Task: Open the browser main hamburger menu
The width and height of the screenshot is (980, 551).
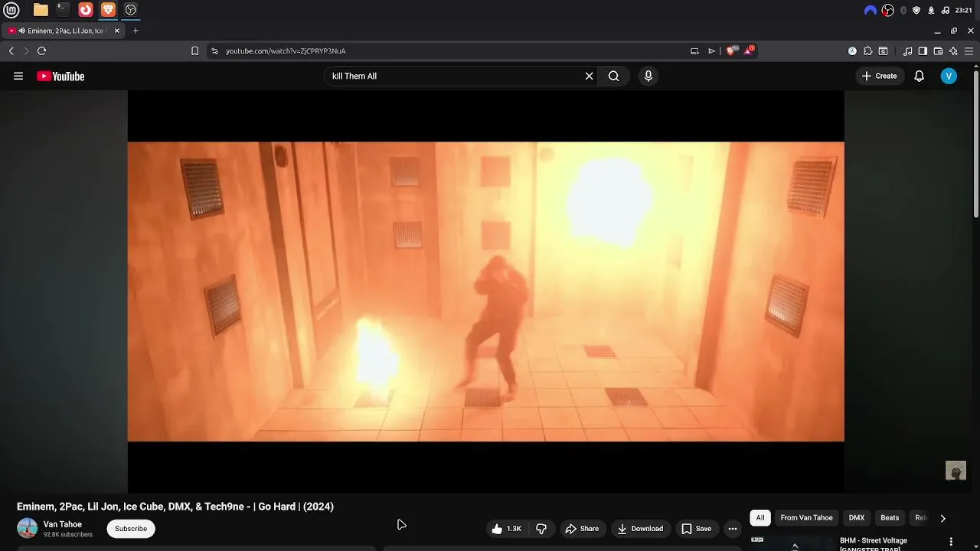Action: click(969, 51)
